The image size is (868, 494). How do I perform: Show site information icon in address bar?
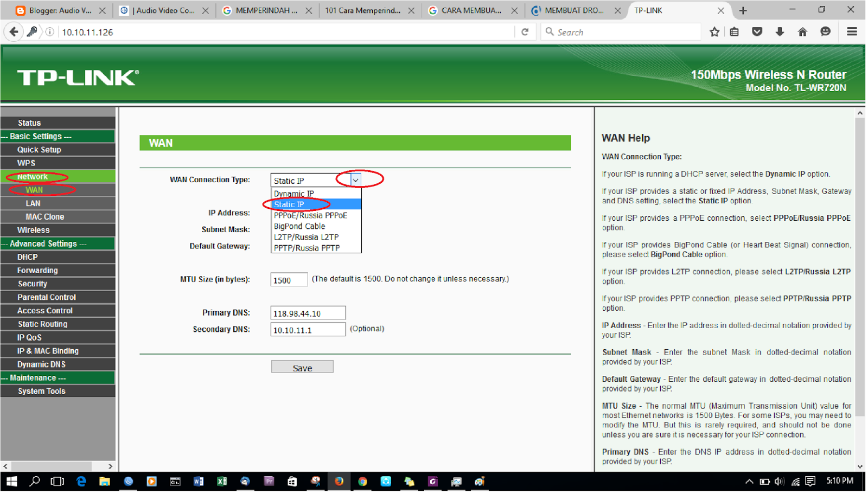(49, 32)
